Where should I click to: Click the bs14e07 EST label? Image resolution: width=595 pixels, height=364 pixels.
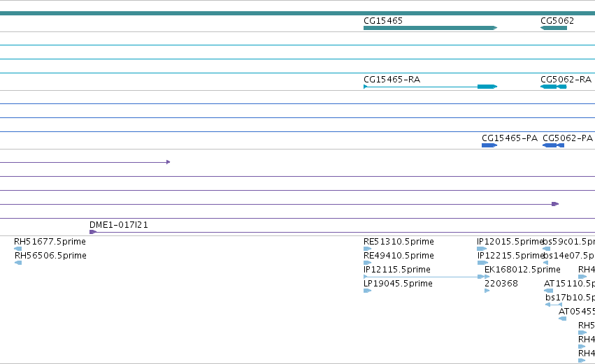coord(569,256)
